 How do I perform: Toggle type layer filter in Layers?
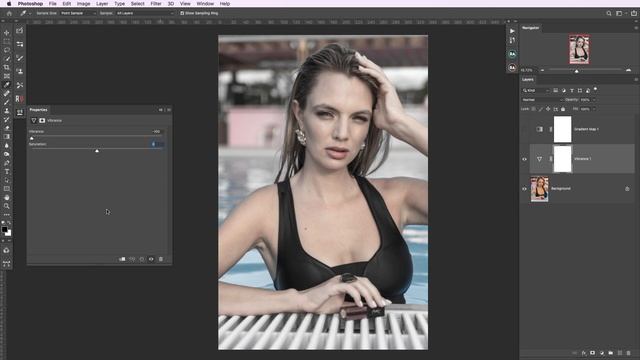tap(571, 90)
